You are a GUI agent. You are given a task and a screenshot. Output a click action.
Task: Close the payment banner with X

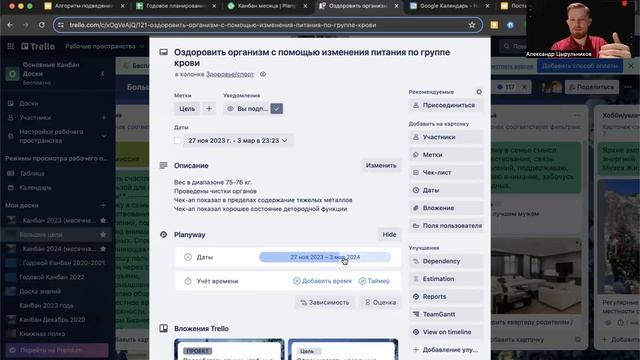click(631, 66)
